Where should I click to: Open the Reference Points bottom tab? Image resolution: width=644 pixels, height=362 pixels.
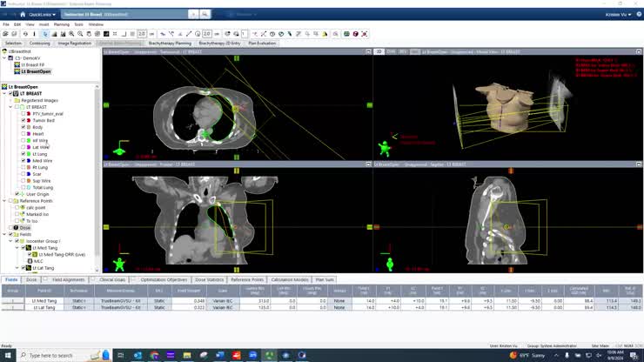point(247,280)
